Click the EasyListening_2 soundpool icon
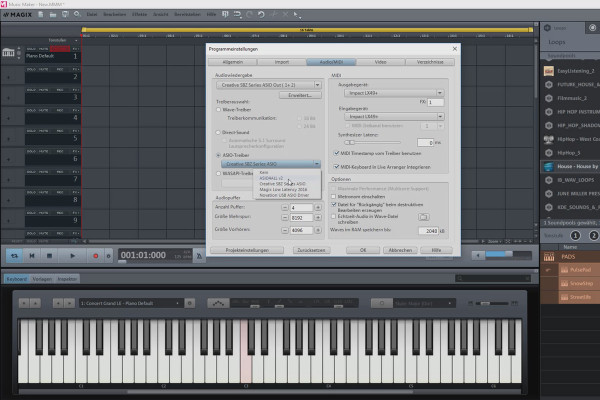 (549, 71)
